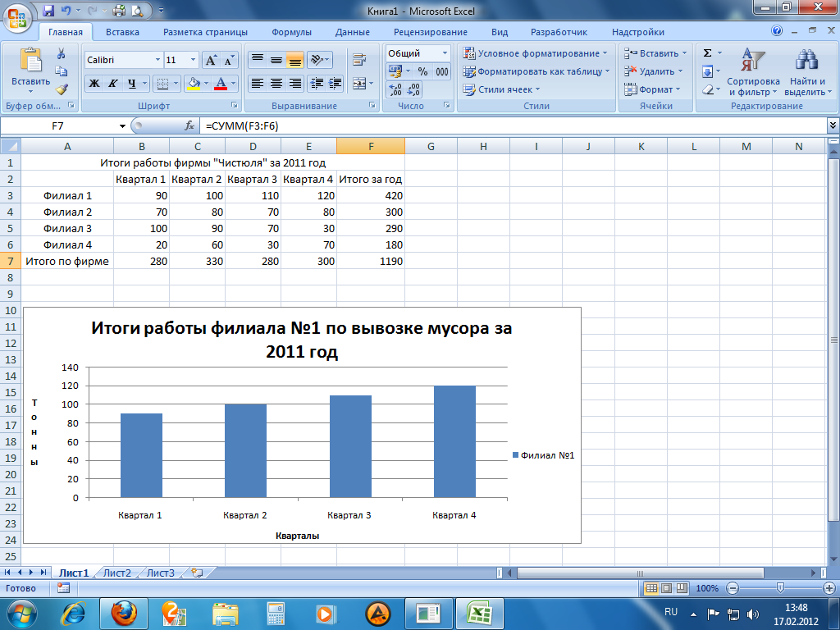Click Вставить cells button
This screenshot has height=630, width=840.
pyautogui.click(x=655, y=53)
